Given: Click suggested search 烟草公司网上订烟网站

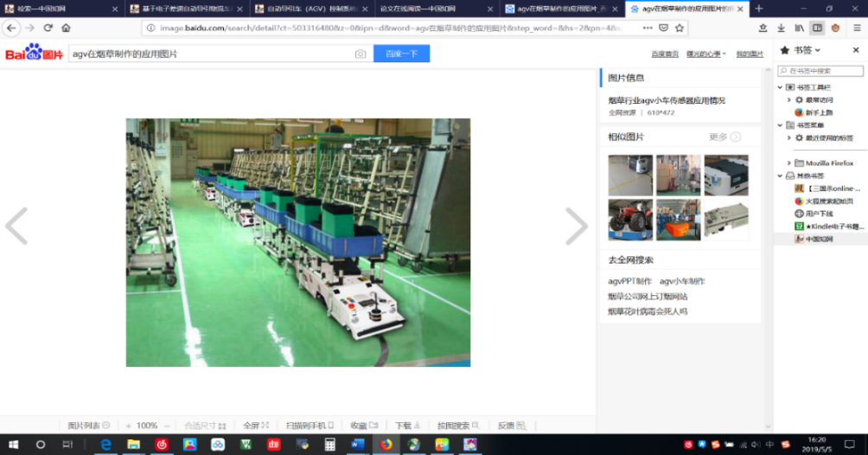Looking at the screenshot, I should click(648, 297).
